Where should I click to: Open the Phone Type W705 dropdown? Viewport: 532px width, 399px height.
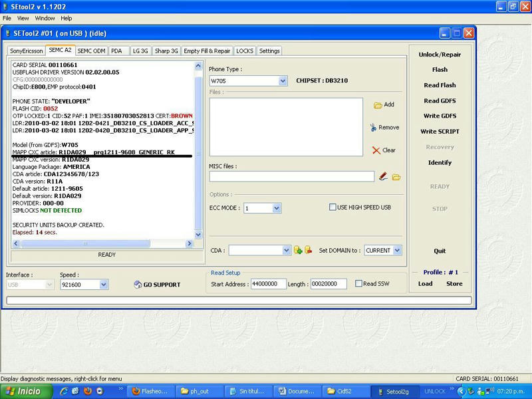(282, 81)
